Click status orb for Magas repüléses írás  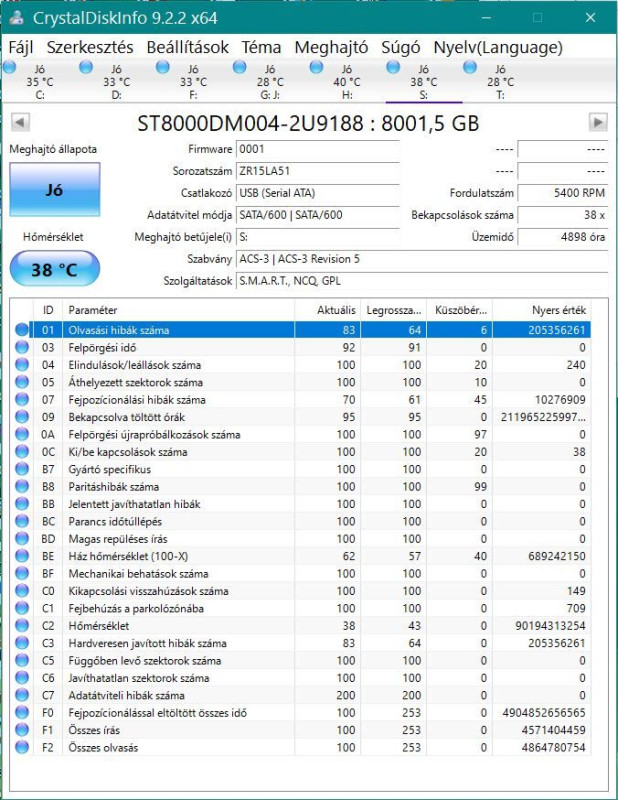[21, 539]
